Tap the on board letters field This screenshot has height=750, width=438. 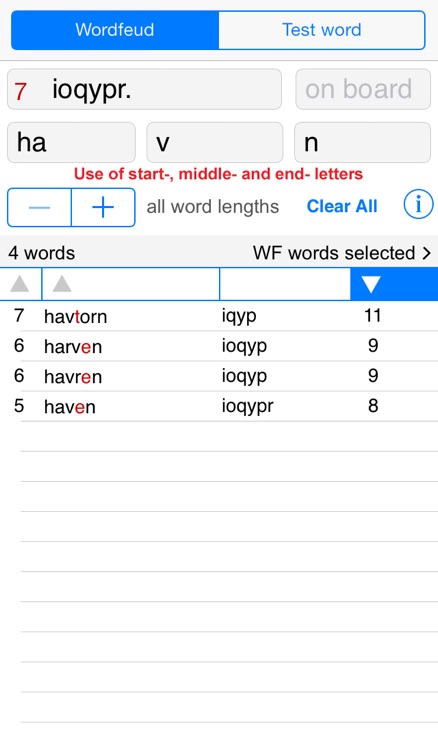coord(363,89)
